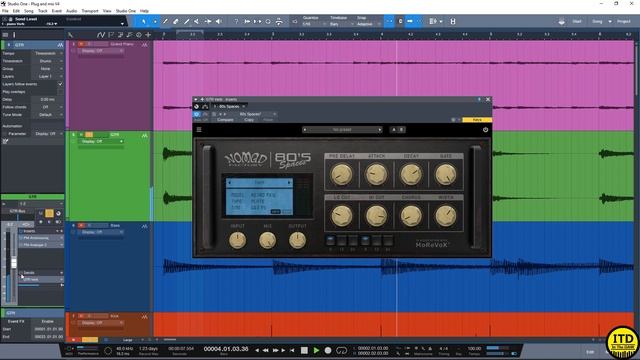Click the Fast Forward transport button

(275, 350)
